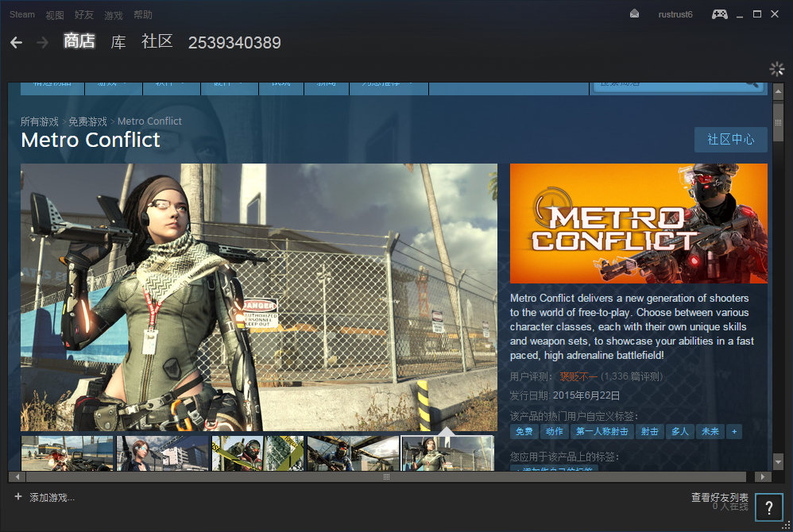Select the 多人 tag
The height and width of the screenshot is (532, 793).
pos(679,431)
